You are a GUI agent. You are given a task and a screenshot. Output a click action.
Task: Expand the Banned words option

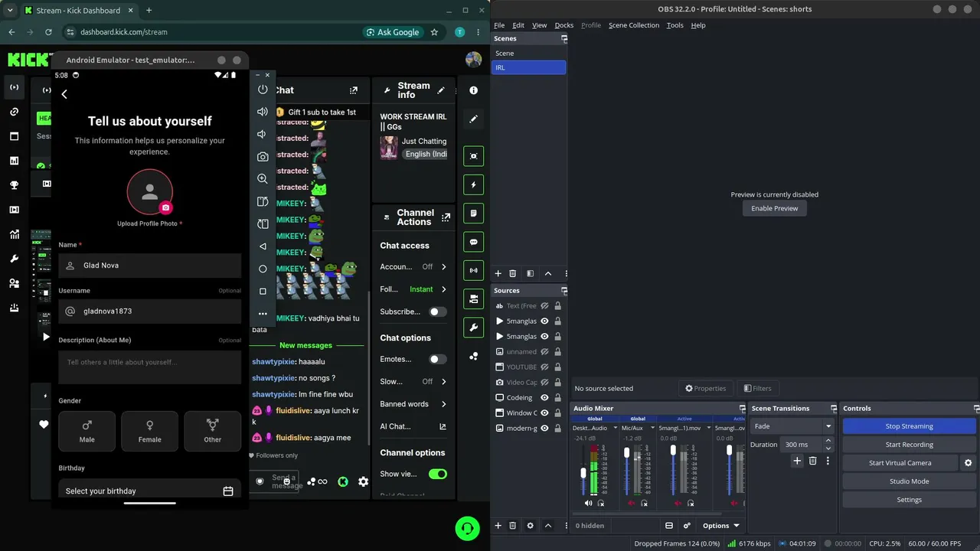(x=413, y=404)
